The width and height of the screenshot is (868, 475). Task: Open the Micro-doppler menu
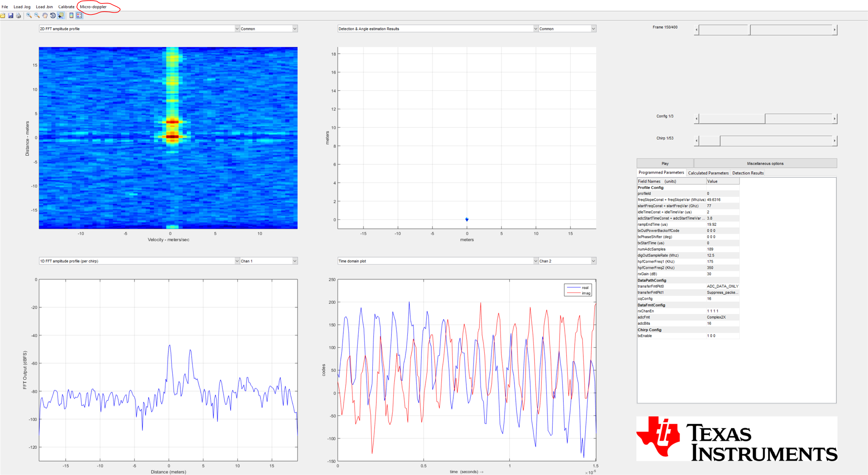click(93, 7)
